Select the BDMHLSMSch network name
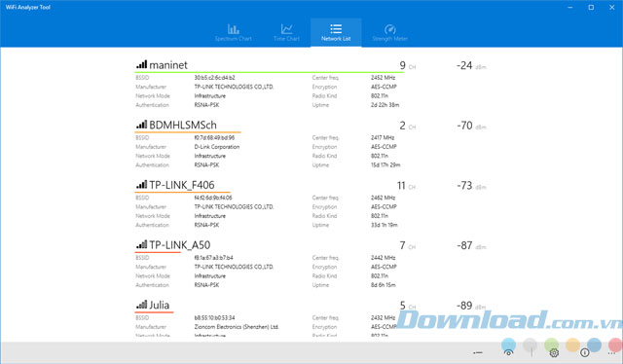The height and width of the screenshot is (364, 623). pos(183,126)
